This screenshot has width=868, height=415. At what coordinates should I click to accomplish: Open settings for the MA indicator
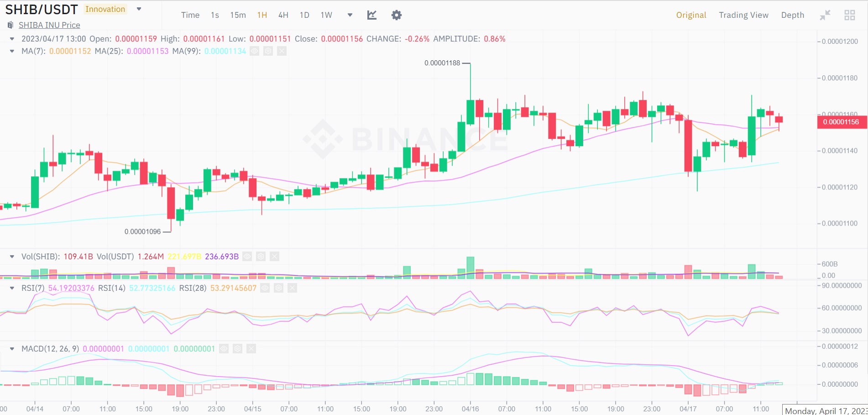[268, 51]
